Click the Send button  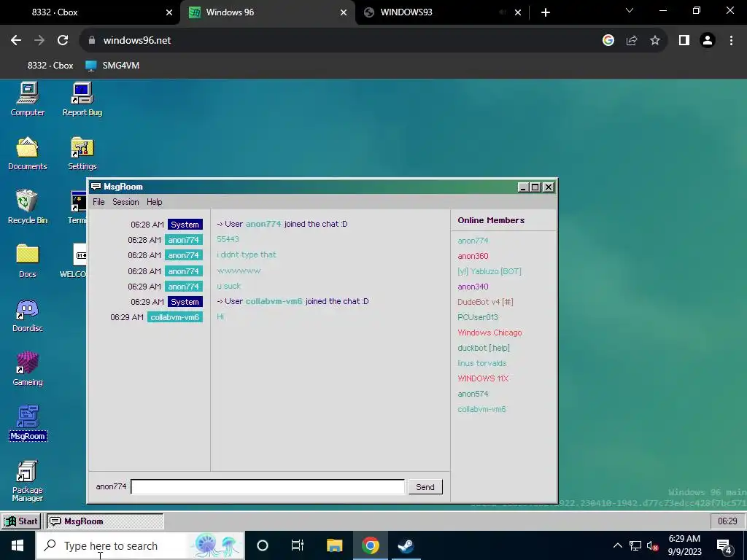[425, 486]
